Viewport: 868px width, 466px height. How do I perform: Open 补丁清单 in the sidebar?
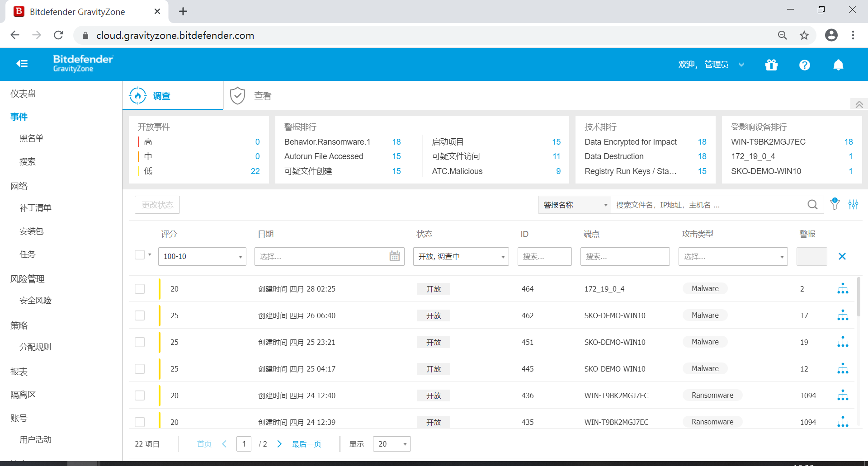(35, 207)
